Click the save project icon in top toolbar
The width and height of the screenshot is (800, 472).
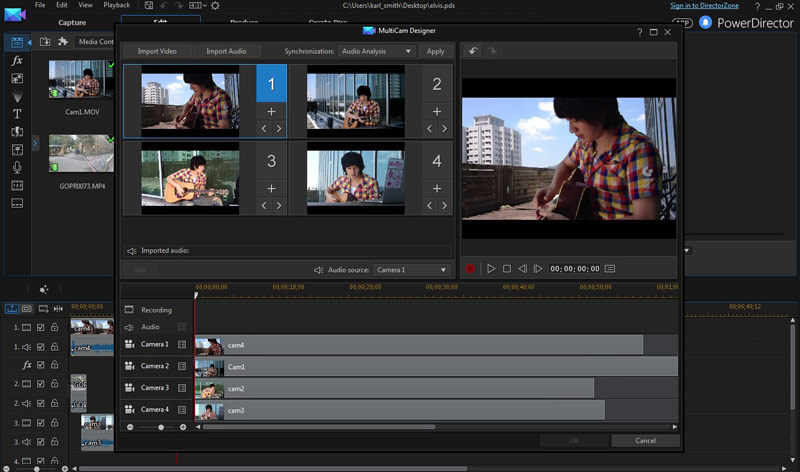point(148,6)
